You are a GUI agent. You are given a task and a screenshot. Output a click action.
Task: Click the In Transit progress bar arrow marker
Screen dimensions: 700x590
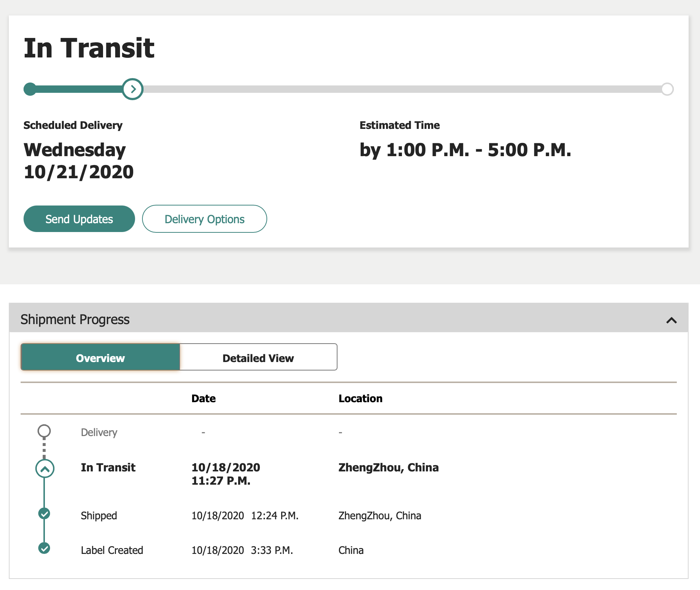point(132,89)
